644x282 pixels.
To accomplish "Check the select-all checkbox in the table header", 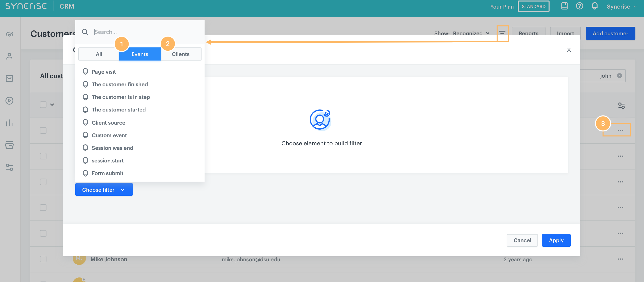I will coord(43,104).
